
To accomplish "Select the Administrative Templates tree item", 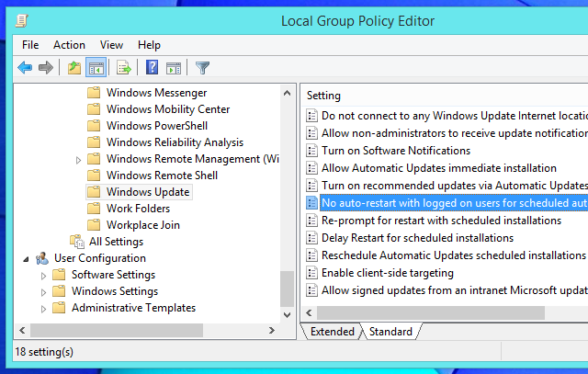I will pos(133,308).
